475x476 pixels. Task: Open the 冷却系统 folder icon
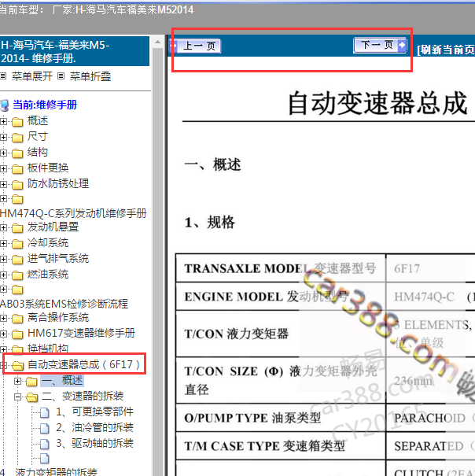[x=17, y=244]
